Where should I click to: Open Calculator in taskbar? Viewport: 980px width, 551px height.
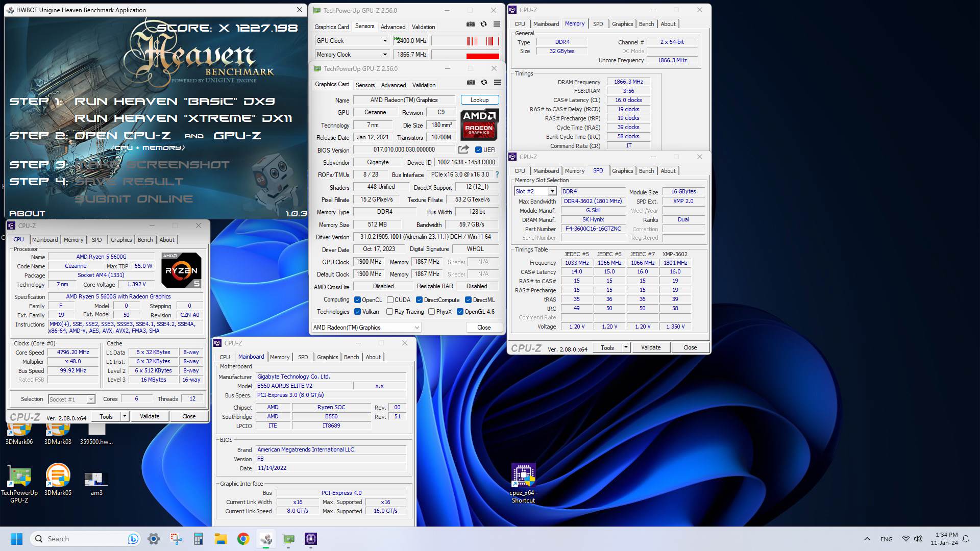point(199,539)
